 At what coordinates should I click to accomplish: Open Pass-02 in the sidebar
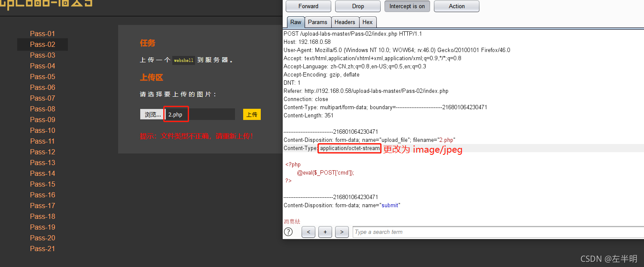[x=43, y=44]
